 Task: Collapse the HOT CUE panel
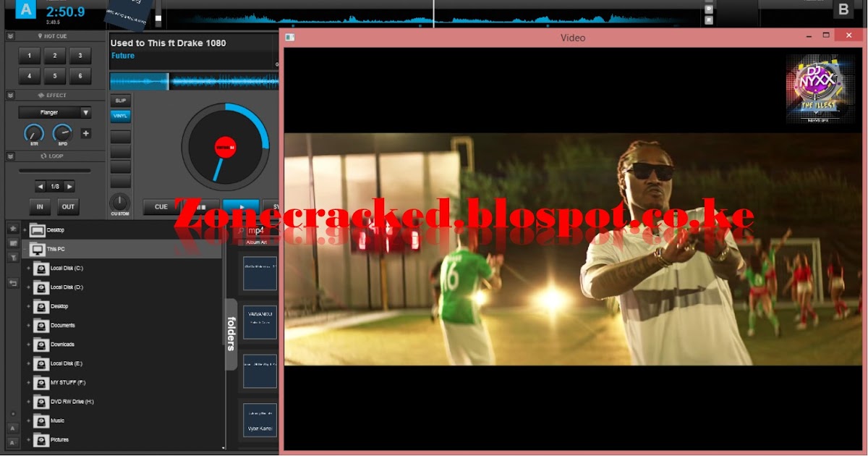(x=11, y=35)
